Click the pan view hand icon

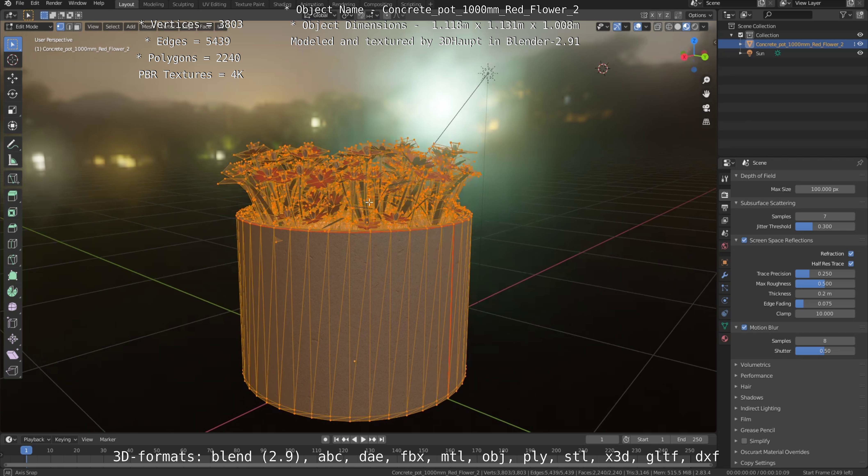pyautogui.click(x=706, y=94)
